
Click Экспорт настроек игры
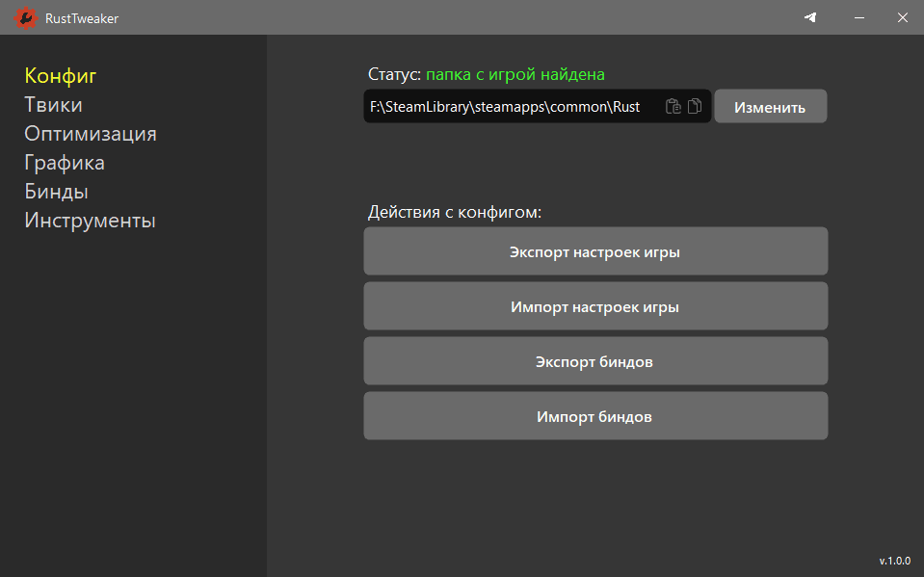(x=594, y=252)
